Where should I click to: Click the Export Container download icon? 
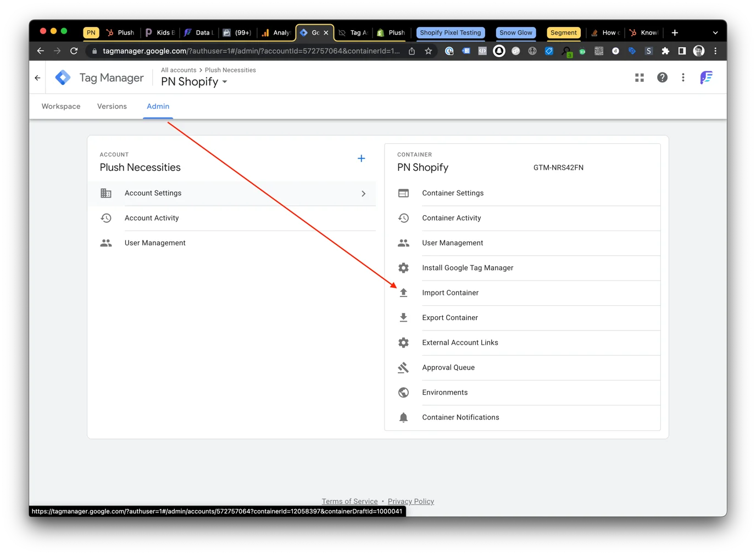click(x=403, y=318)
